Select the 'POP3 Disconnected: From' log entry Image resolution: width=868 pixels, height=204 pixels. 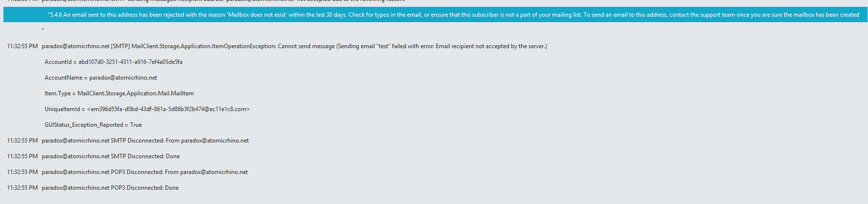145,172
